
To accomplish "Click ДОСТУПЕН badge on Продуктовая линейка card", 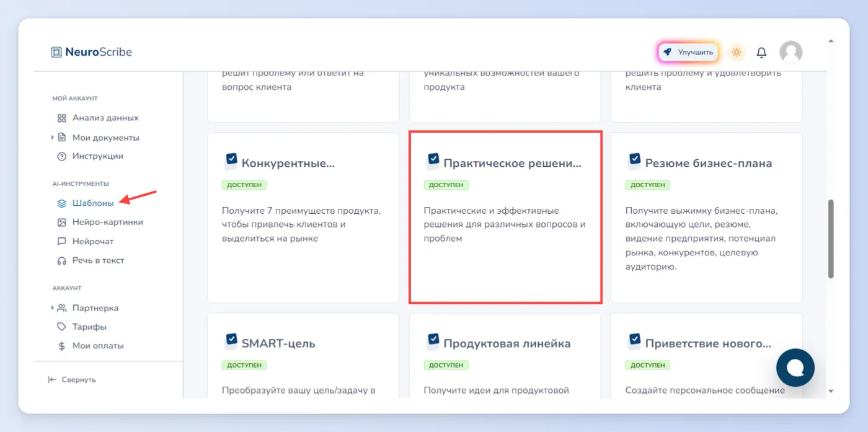I will (x=446, y=365).
